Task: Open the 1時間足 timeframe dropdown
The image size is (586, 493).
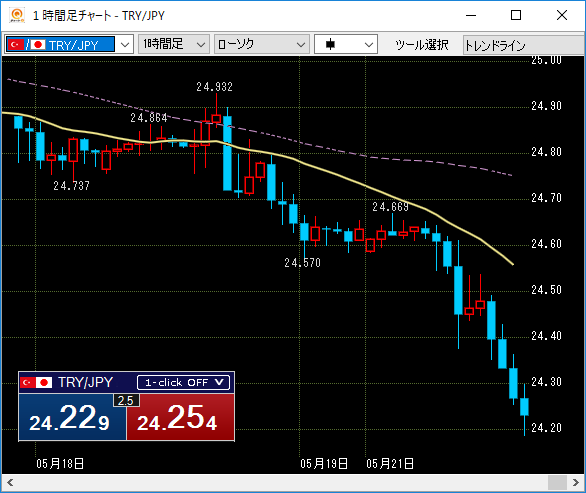Action: [174, 44]
